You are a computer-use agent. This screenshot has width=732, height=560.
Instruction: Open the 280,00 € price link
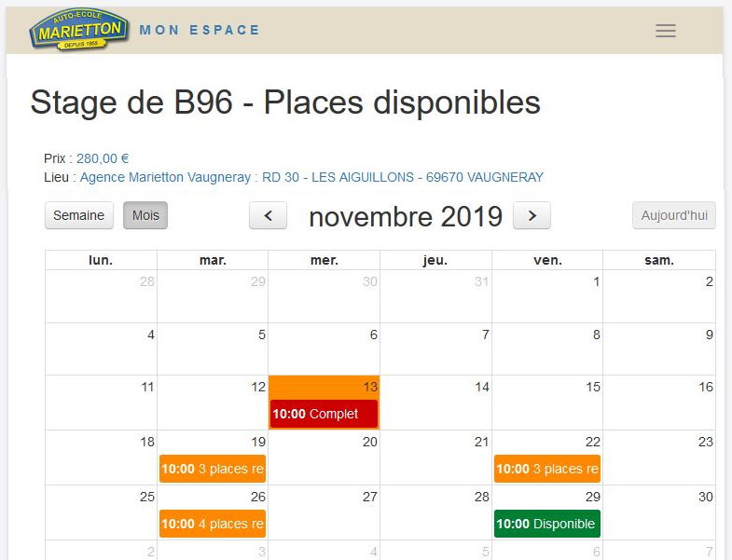[103, 158]
